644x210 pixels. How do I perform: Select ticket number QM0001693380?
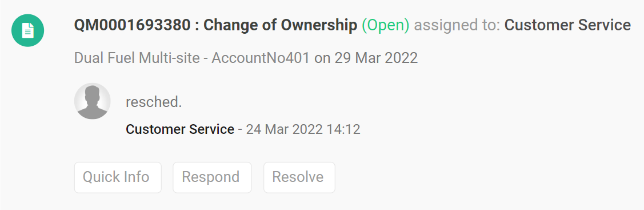132,26
